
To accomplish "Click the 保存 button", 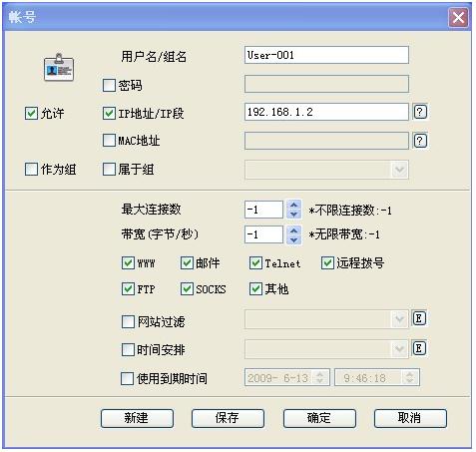I will point(228,418).
